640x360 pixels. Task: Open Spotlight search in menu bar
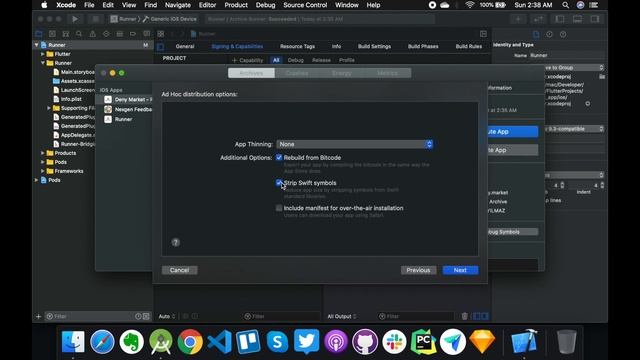click(x=565, y=5)
